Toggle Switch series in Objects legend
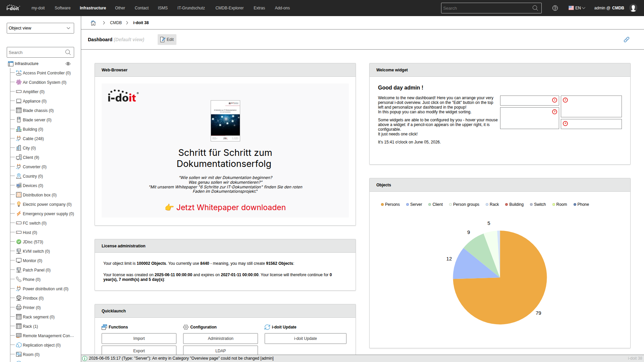The width and height of the screenshot is (644, 362). click(x=538, y=204)
